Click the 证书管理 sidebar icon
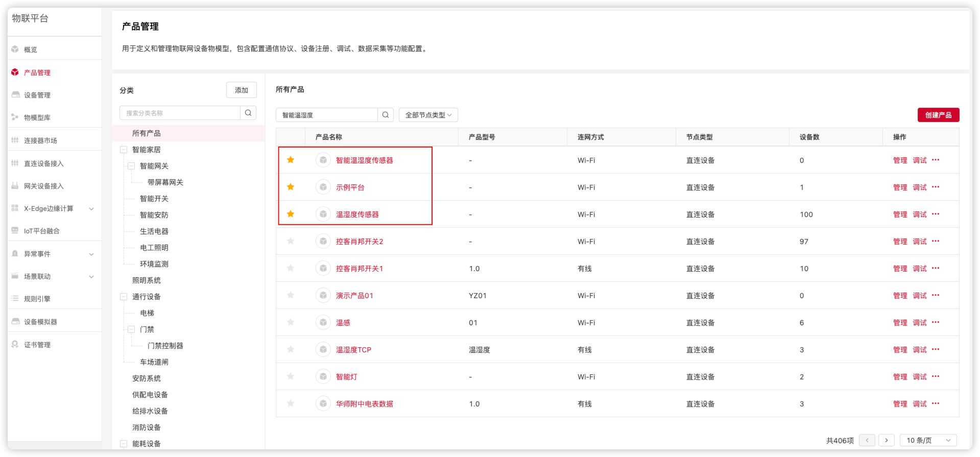Image resolution: width=980 pixels, height=457 pixels. click(15, 345)
